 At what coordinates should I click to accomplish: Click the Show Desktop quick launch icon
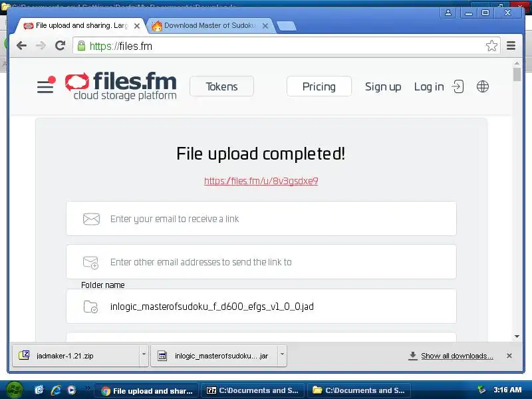click(x=39, y=390)
